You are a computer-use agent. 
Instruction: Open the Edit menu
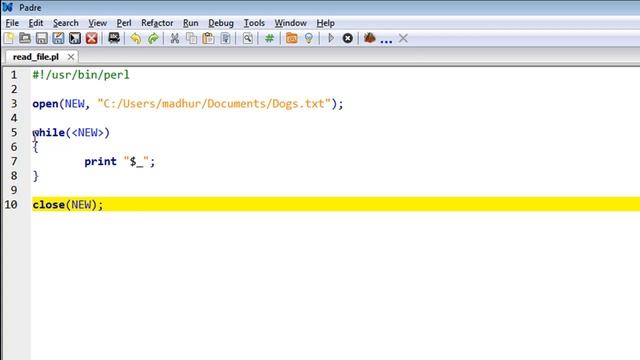(36, 23)
